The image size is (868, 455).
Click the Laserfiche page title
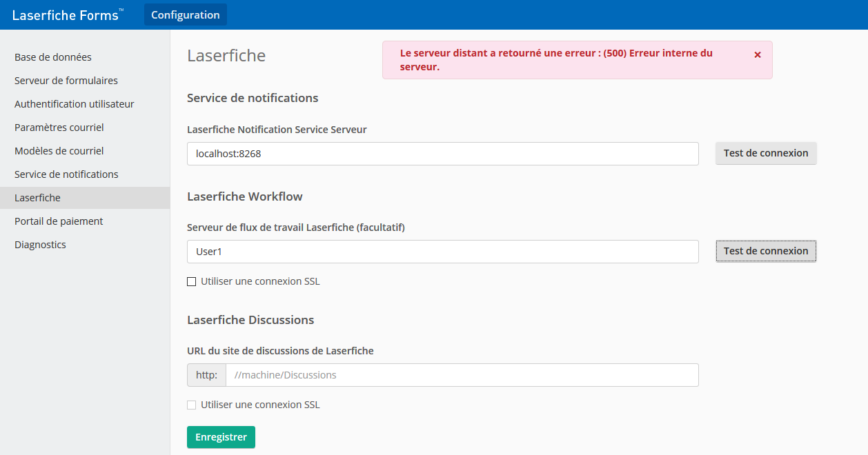pyautogui.click(x=226, y=56)
